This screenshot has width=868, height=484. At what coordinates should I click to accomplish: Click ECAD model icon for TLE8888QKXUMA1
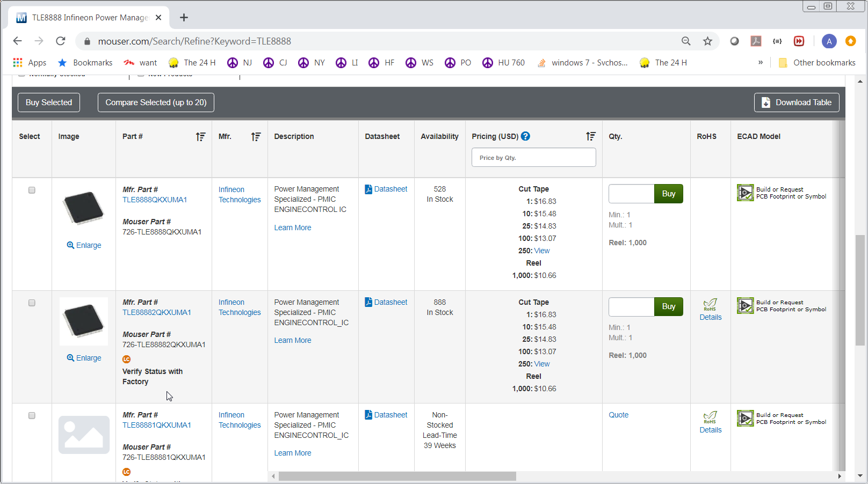[746, 193]
